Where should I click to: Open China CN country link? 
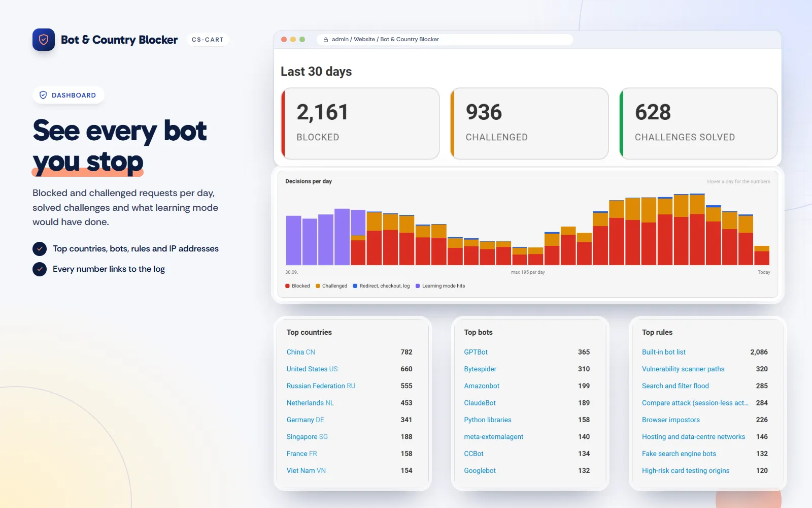[x=301, y=352]
